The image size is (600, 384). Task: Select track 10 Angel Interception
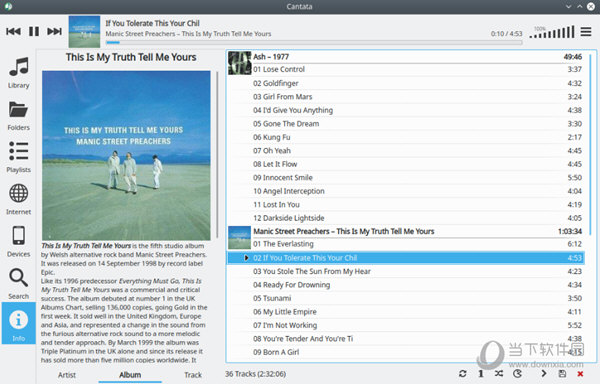click(406, 191)
